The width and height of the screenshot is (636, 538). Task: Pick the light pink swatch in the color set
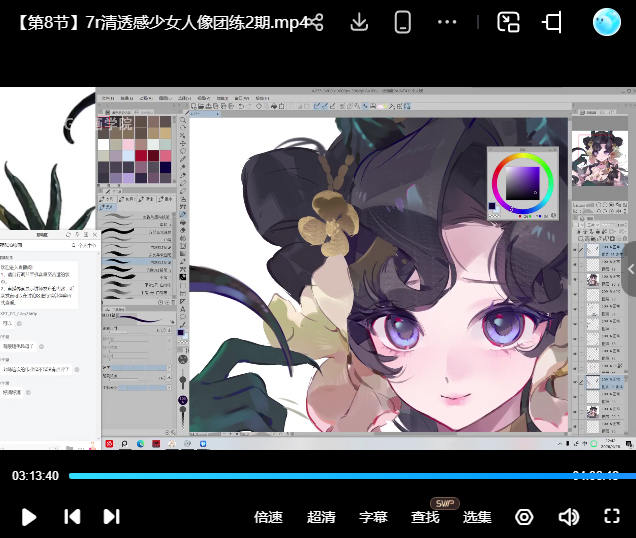pos(128,144)
